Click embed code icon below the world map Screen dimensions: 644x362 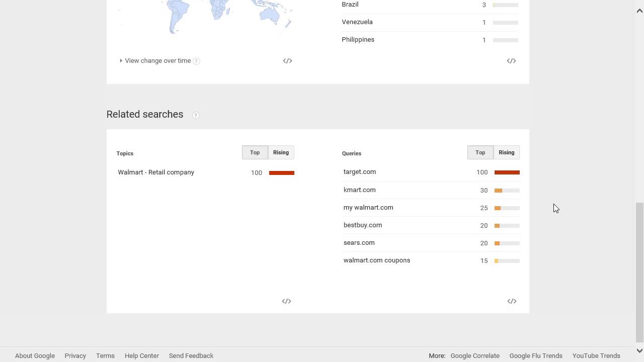pyautogui.click(x=287, y=61)
